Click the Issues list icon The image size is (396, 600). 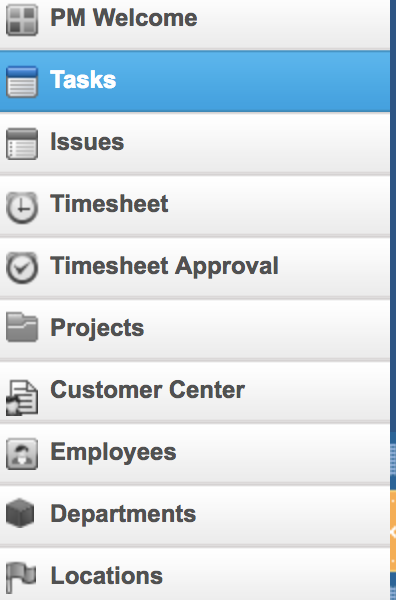(22, 143)
